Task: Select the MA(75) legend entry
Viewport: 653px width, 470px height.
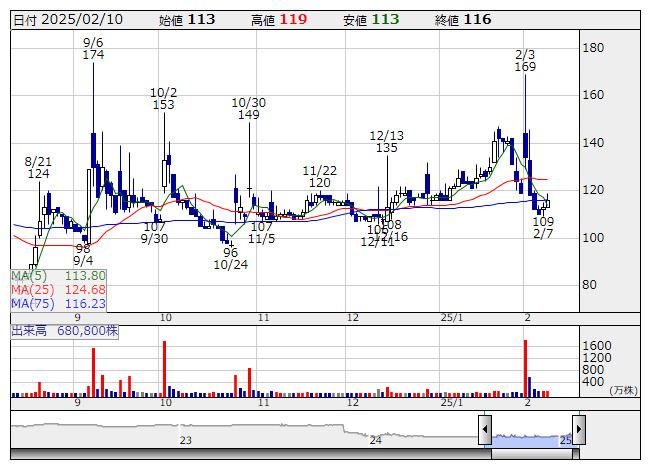Action: pos(58,303)
